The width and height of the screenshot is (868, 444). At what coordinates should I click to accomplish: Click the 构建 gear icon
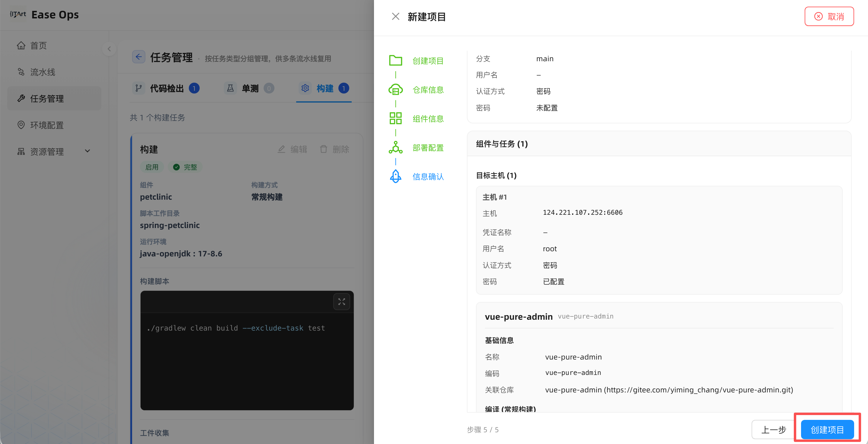pos(305,88)
